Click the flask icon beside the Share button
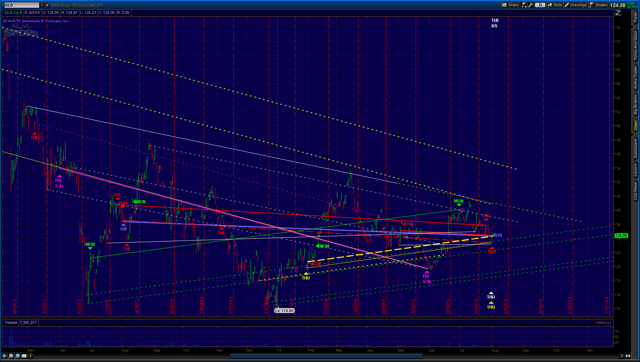This screenshot has height=362, width=640. 524,5
